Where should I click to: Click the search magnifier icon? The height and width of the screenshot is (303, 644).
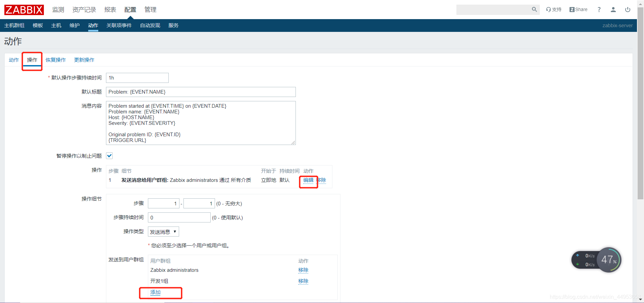(534, 9)
